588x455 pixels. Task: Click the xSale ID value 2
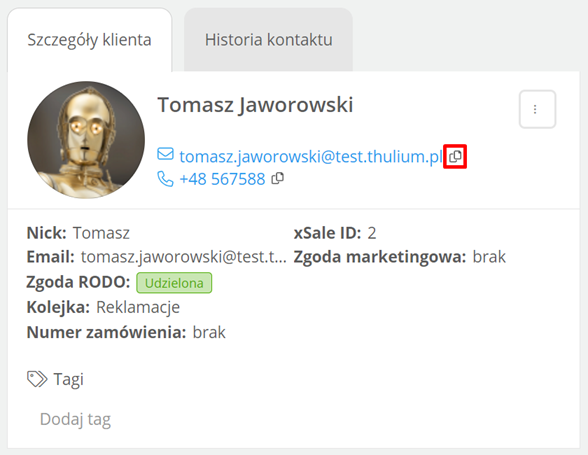(x=372, y=233)
